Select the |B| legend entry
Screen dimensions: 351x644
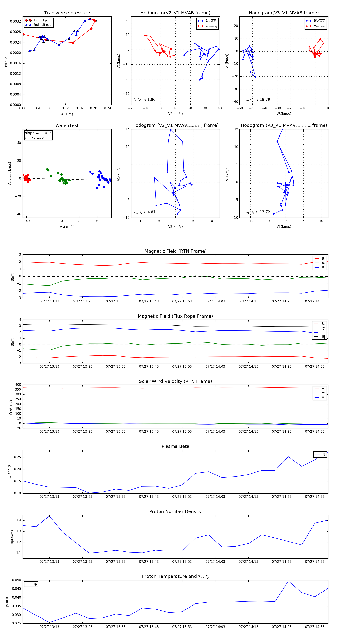320,337
